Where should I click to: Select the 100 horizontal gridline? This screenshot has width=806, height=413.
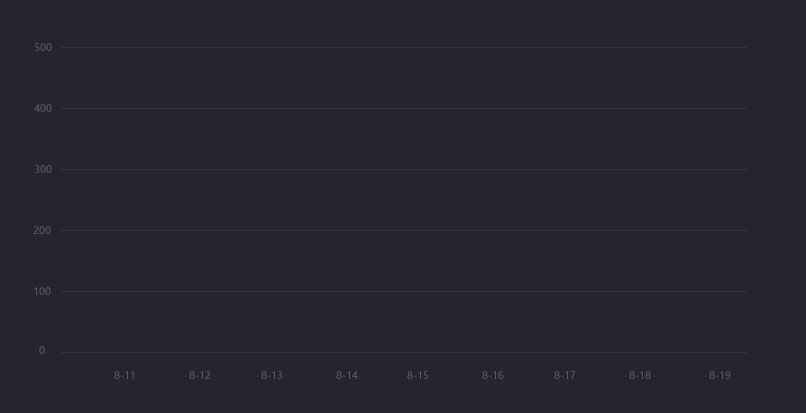tap(404, 292)
